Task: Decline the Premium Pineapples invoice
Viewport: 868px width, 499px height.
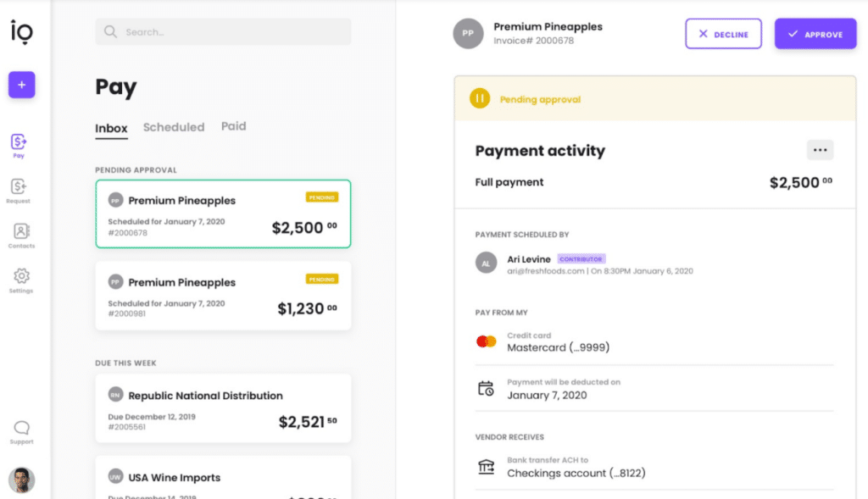Action: 723,33
